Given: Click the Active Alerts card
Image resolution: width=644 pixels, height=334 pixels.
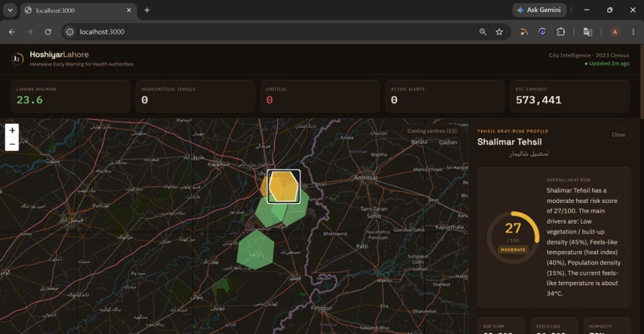Looking at the screenshot, I should [x=445, y=96].
